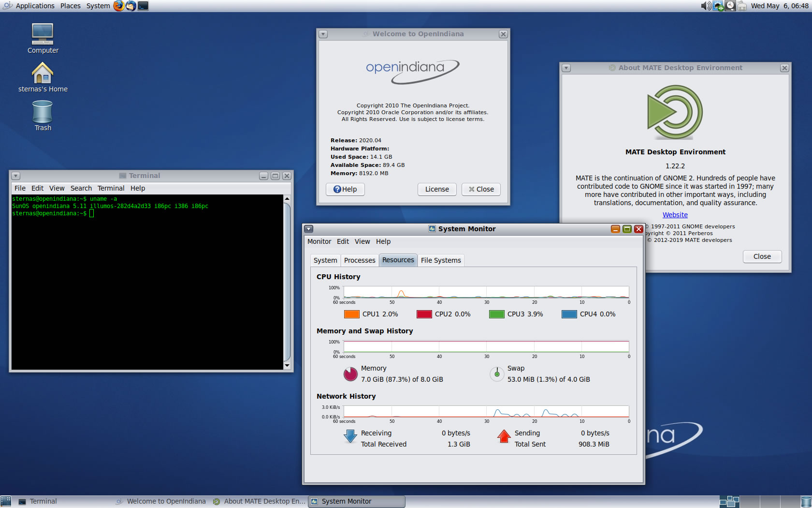Open the Computer desktop icon
The image size is (812, 508).
click(43, 38)
